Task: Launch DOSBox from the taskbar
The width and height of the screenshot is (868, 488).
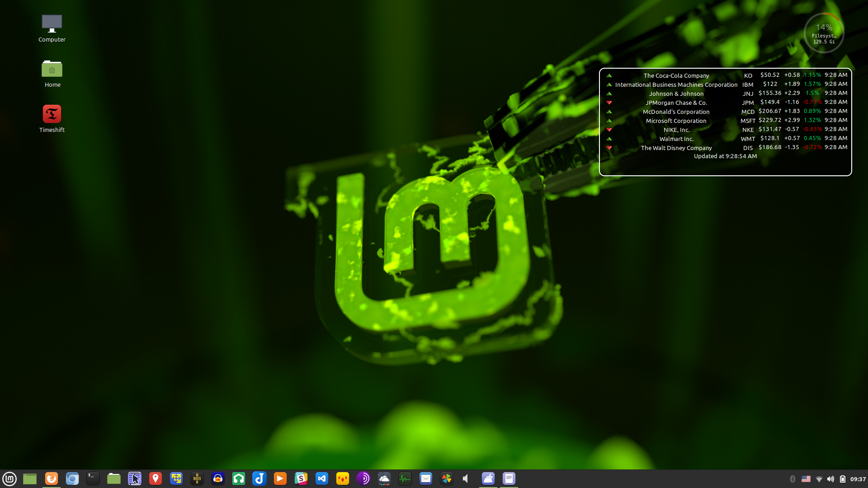Action: click(197, 479)
